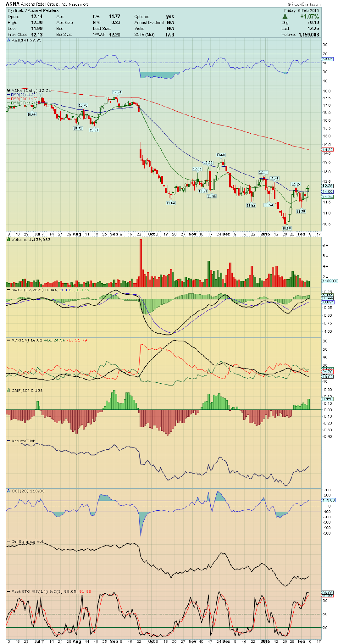Image resolution: width=338 pixels, height=644 pixels.
Task: Click the 11.64 low price annotation
Action: tap(170, 203)
